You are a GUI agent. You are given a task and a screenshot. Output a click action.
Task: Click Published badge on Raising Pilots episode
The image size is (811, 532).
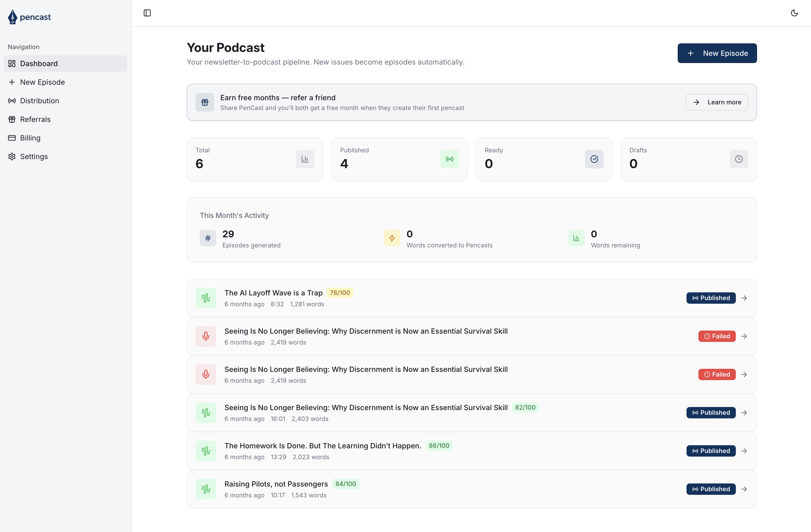coord(711,489)
